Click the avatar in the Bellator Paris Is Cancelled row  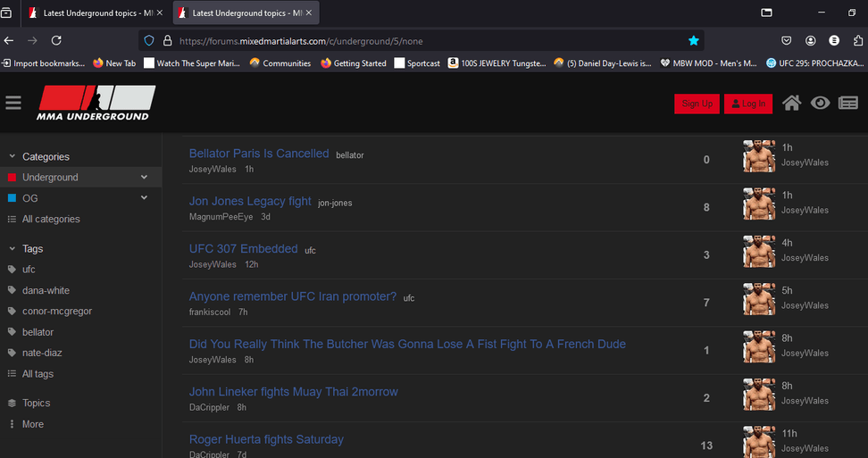759,156
